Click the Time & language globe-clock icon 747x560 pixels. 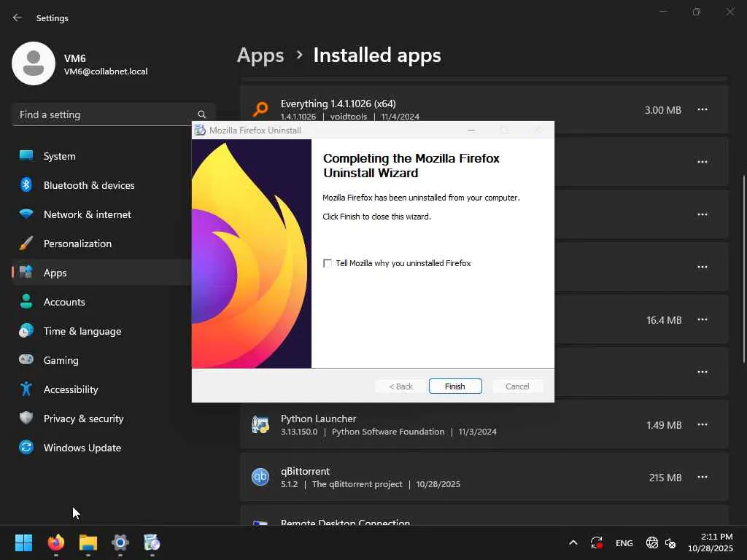pyautogui.click(x=26, y=330)
